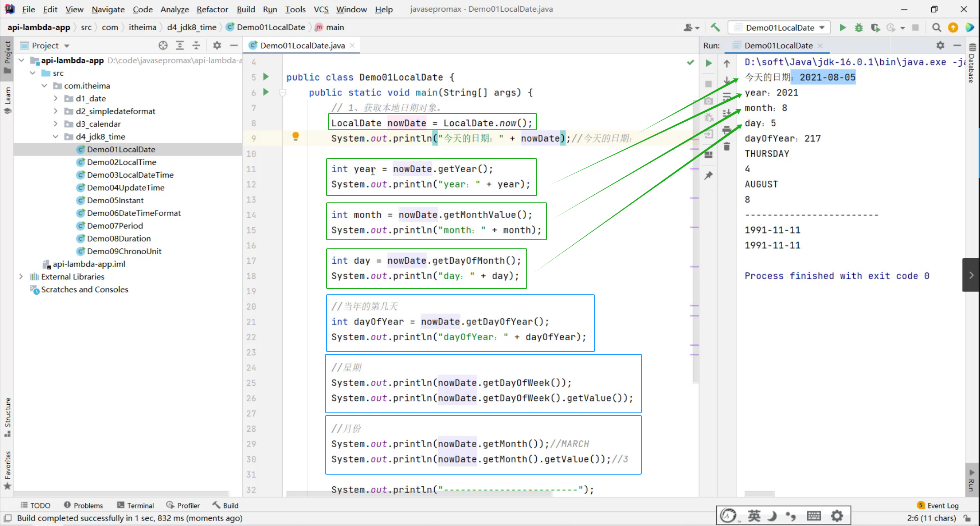980x526 pixels.
Task: Open the Refactor menu
Action: (212, 9)
